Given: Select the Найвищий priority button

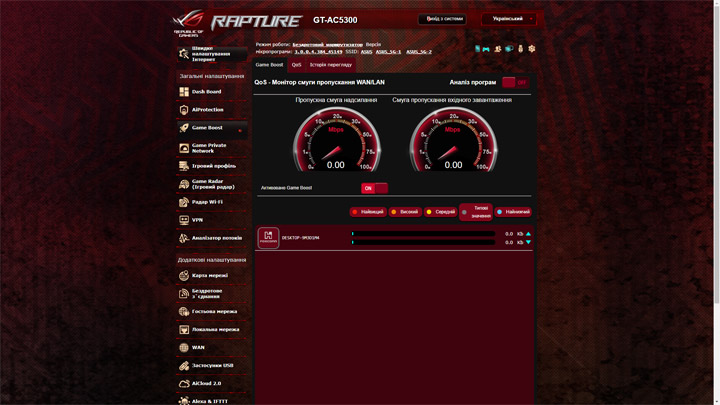Looking at the screenshot, I should 368,212.
